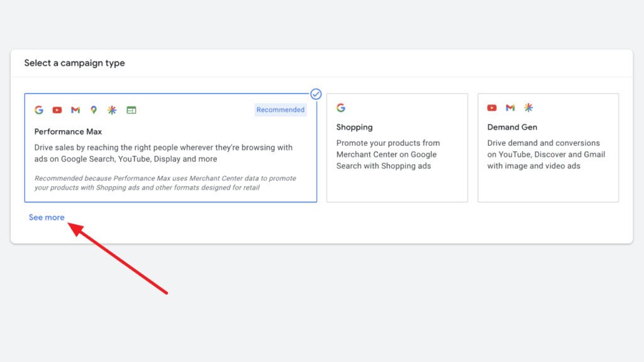This screenshot has width=644, height=362.
Task: Deselect the Performance Max checkmark circle
Action: pyautogui.click(x=316, y=94)
